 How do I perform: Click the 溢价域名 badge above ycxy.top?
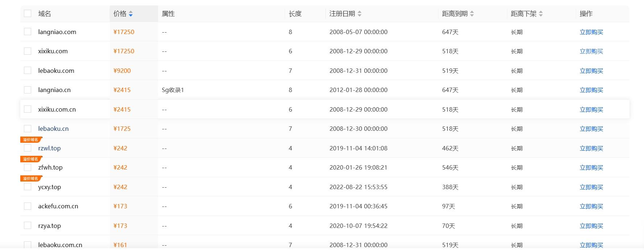point(31,178)
